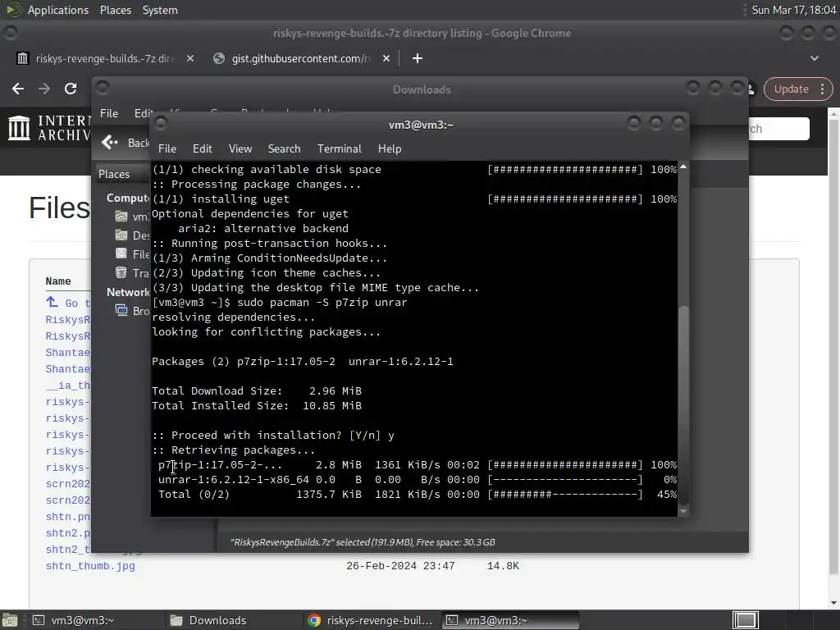Open Chrome three-dot menu
840x630 pixels.
point(822,89)
